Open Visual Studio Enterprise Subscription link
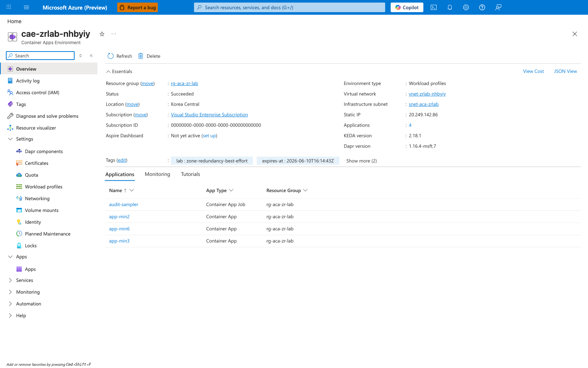 click(209, 115)
